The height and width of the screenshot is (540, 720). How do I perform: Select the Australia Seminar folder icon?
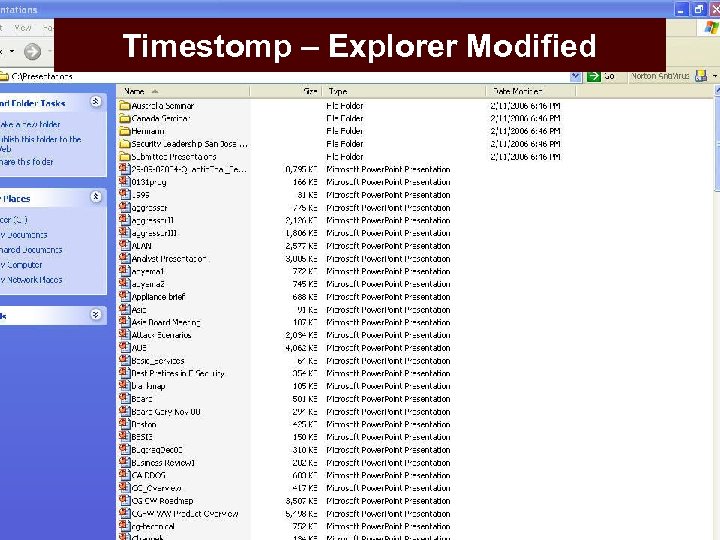[x=124, y=106]
